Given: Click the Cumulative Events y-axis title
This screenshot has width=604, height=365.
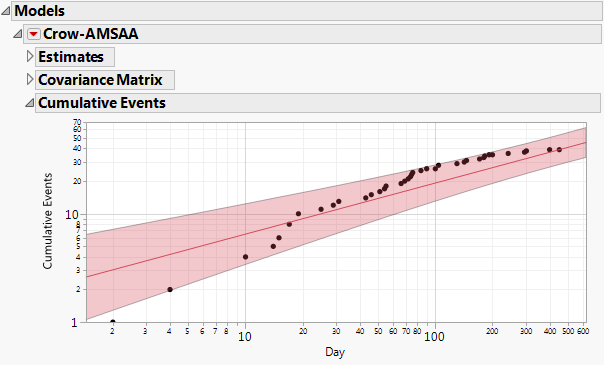Looking at the screenshot, I should pos(47,221).
